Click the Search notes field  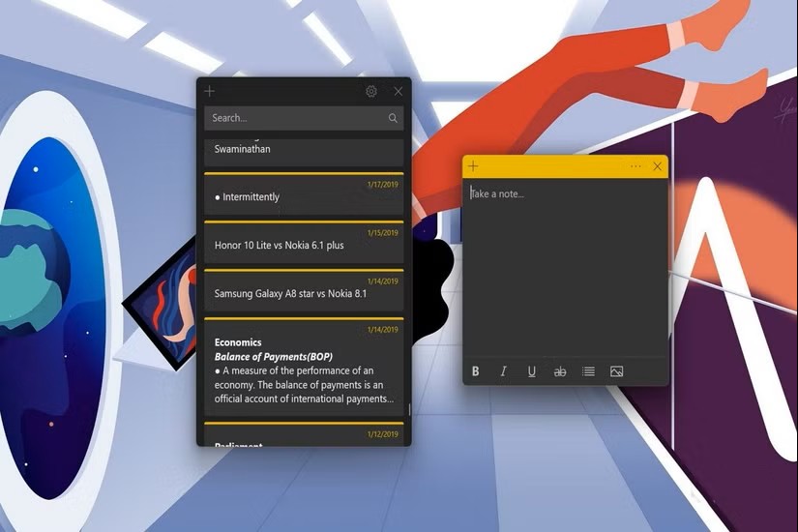[304, 118]
